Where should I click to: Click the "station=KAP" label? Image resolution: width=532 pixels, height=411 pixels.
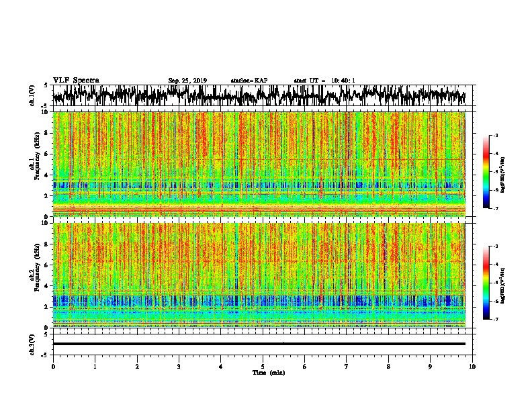coord(249,81)
